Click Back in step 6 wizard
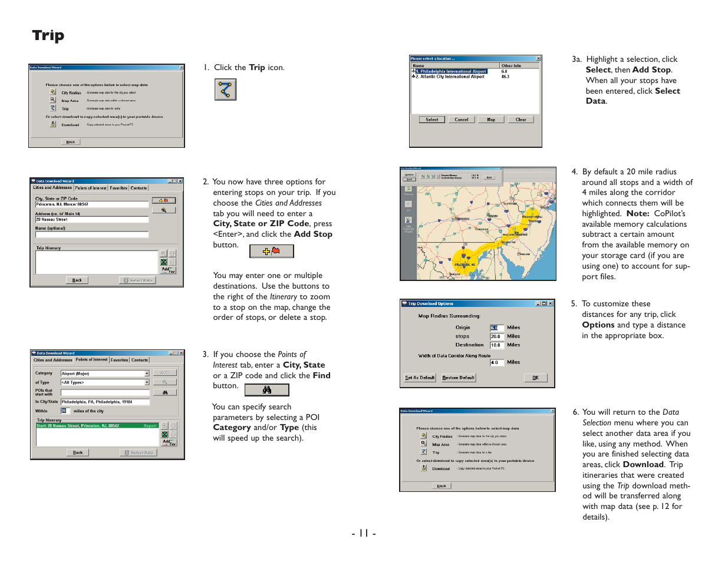This screenshot has width=728, height=562. (x=442, y=486)
